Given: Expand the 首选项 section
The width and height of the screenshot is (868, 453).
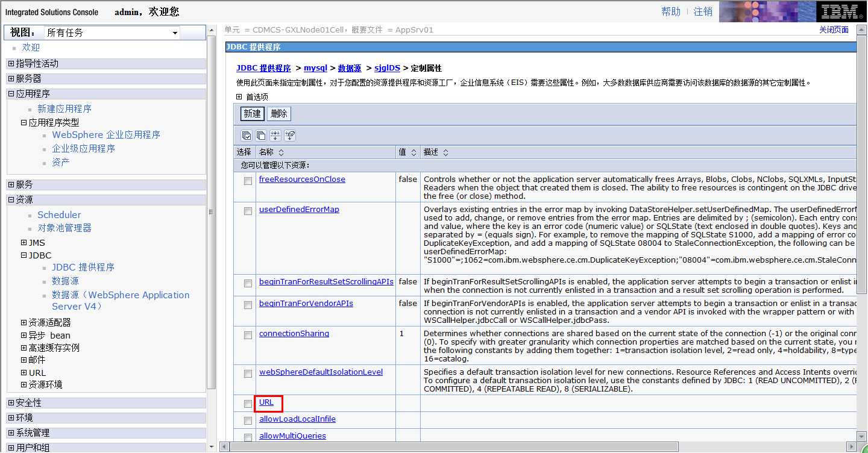Looking at the screenshot, I should pos(239,96).
